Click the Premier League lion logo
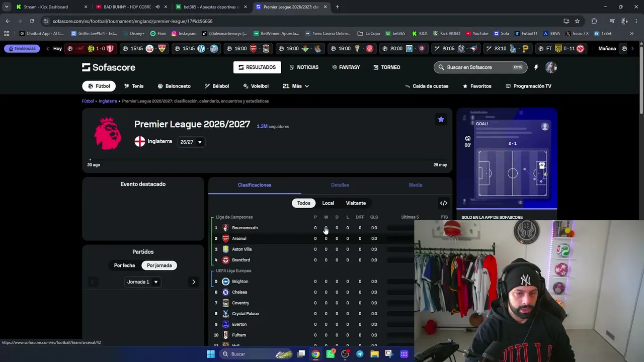This screenshot has height=362, width=644. pos(108,133)
